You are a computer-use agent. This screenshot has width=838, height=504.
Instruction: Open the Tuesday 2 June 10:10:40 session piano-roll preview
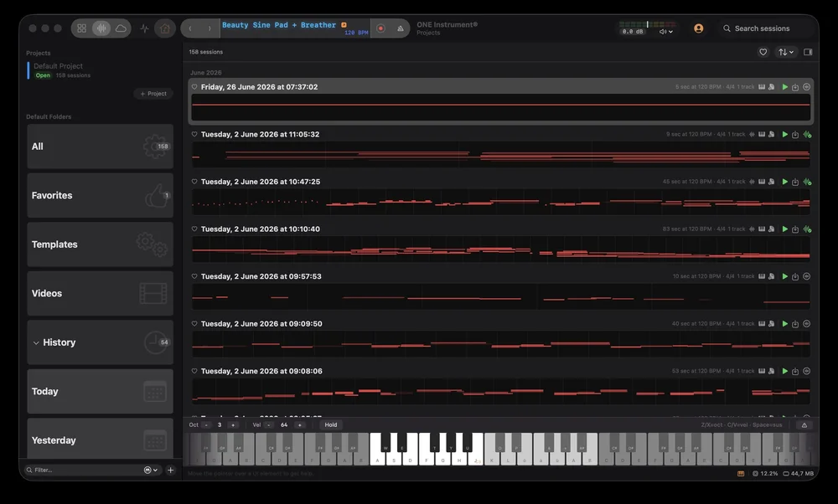501,249
